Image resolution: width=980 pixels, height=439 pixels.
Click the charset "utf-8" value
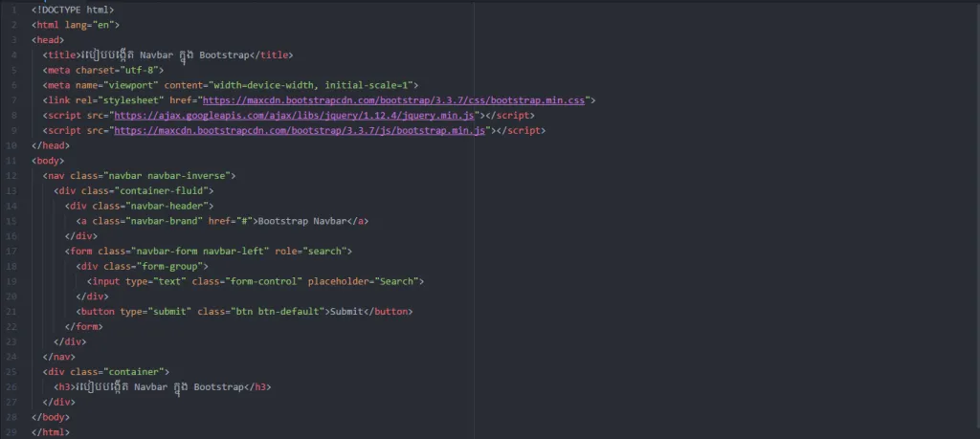pos(139,70)
